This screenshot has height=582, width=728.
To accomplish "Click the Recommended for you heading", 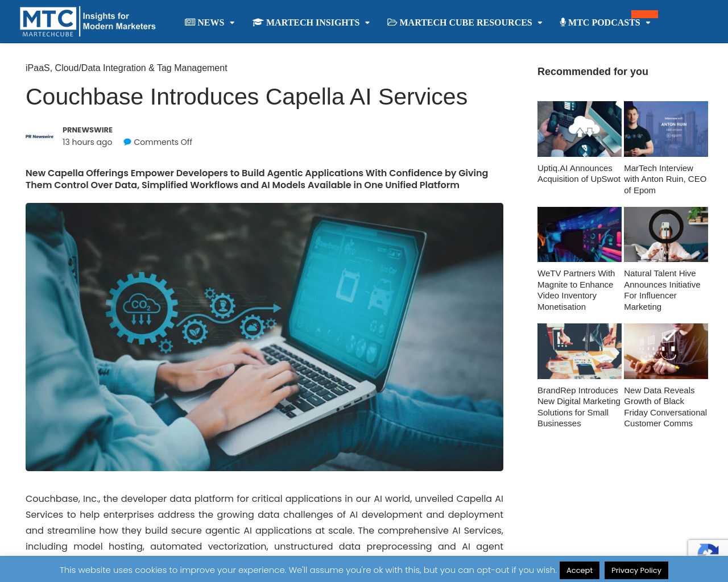I will (593, 72).
